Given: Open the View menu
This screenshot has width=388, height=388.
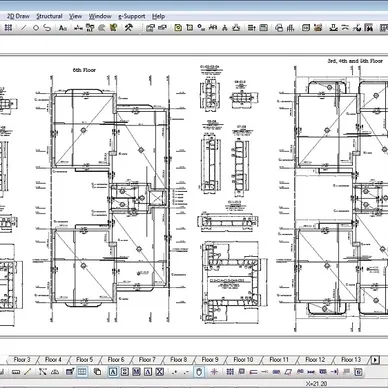Looking at the screenshot, I should tap(75, 16).
